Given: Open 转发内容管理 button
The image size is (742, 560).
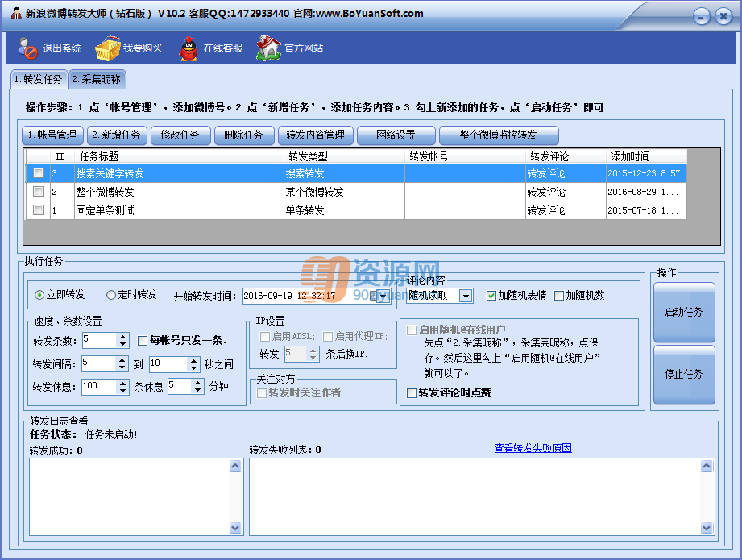Looking at the screenshot, I should (316, 135).
